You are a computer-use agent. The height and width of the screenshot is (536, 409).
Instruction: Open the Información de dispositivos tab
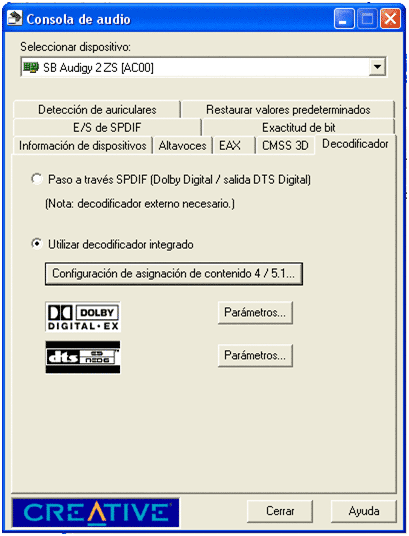pos(83,146)
